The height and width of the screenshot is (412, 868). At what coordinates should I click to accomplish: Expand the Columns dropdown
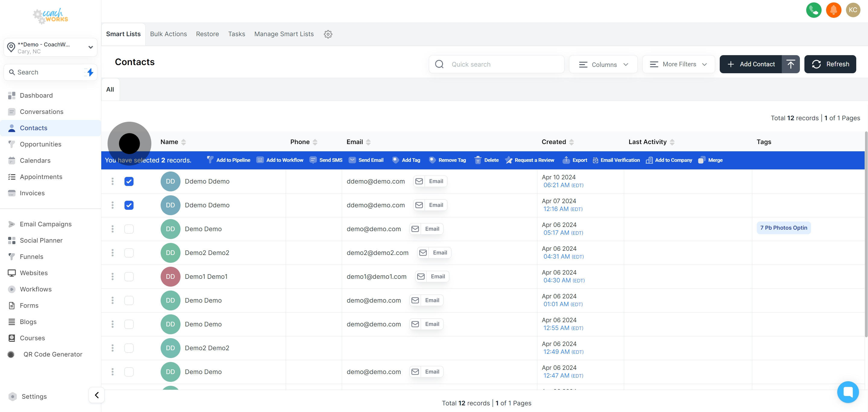pyautogui.click(x=603, y=64)
